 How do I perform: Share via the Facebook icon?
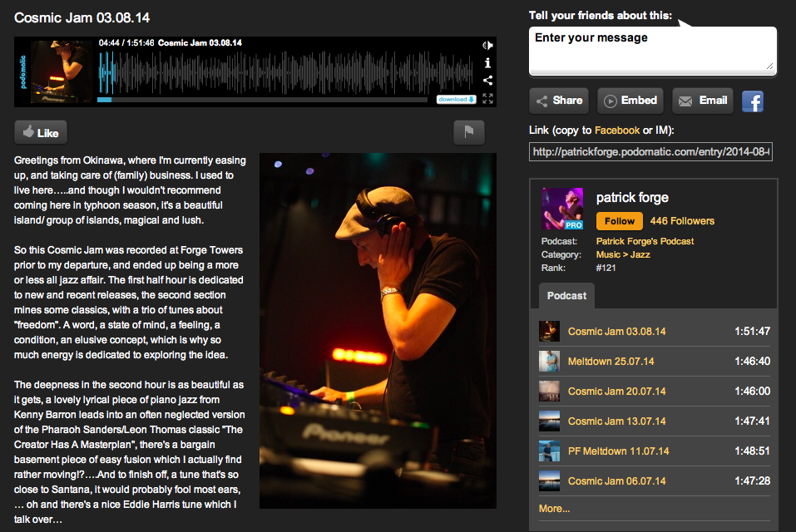[x=753, y=101]
